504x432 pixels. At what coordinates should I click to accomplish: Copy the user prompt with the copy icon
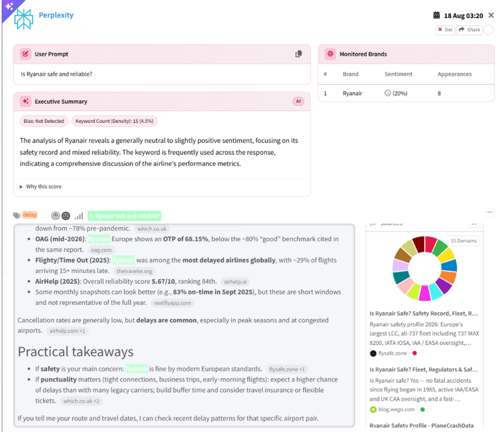coord(298,54)
